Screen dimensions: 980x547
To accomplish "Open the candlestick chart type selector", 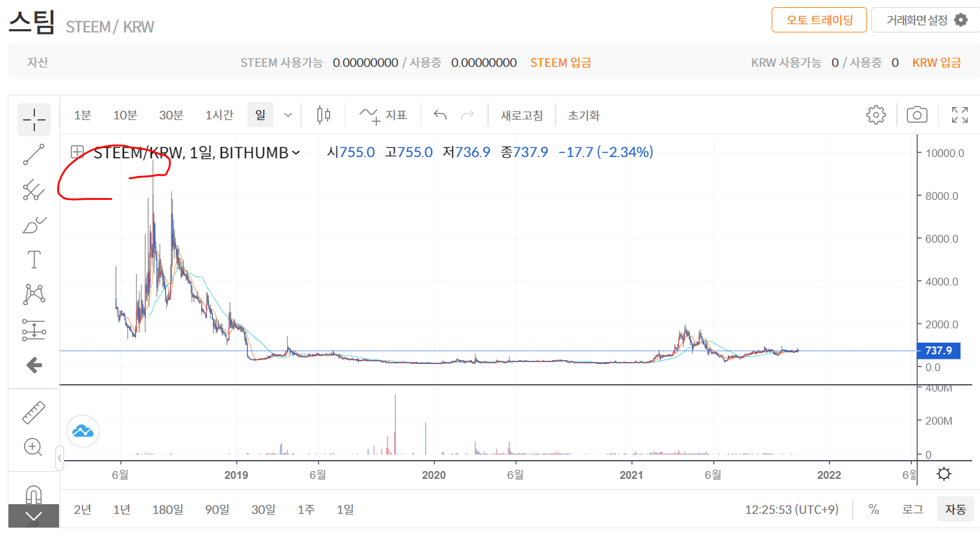I will click(323, 115).
